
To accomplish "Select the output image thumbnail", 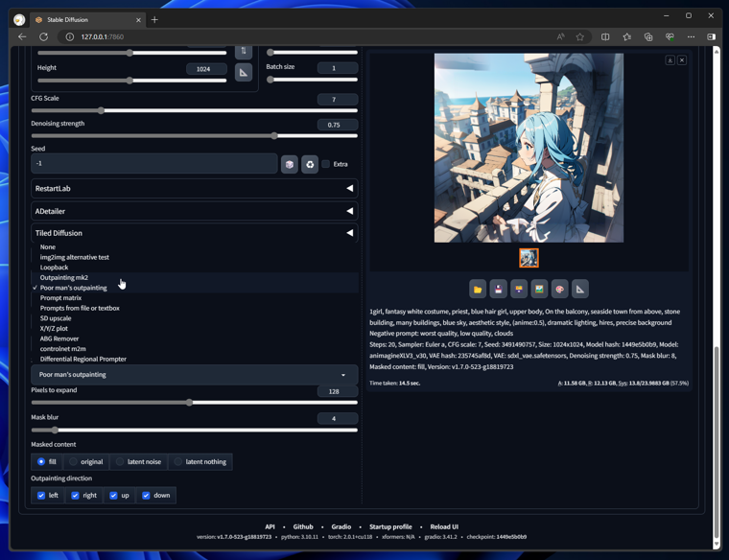I will [x=529, y=258].
